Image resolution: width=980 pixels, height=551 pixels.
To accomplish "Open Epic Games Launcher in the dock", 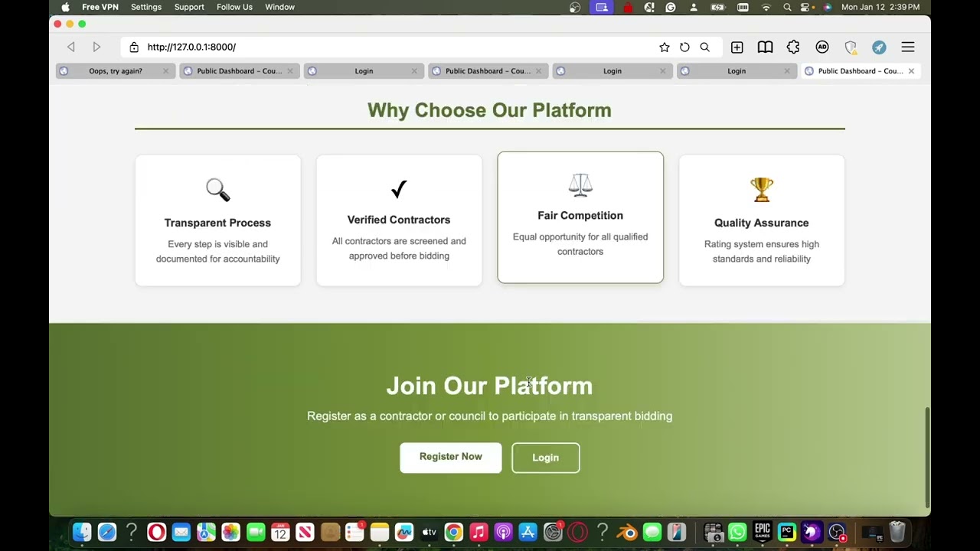I will point(763,532).
